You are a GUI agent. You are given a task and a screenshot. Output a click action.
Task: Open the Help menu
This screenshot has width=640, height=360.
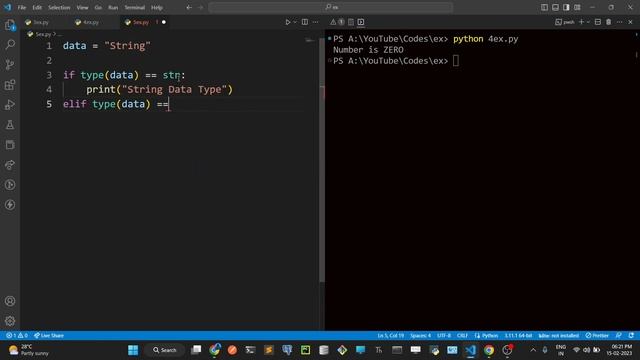click(x=157, y=7)
